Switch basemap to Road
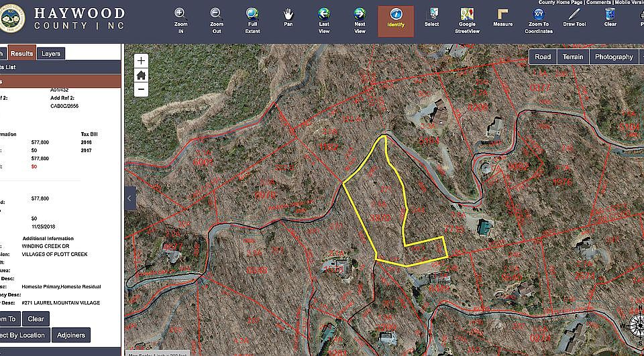The image size is (644, 356). 543,57
